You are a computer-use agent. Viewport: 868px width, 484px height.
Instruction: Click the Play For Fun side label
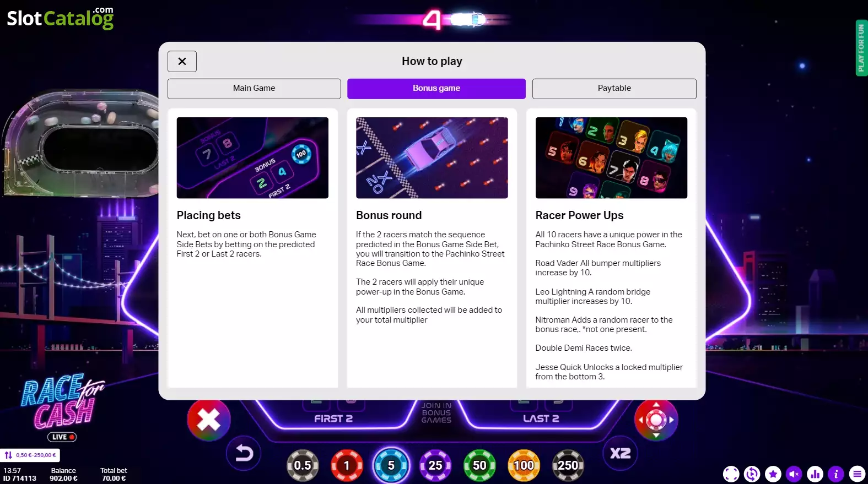click(x=861, y=48)
